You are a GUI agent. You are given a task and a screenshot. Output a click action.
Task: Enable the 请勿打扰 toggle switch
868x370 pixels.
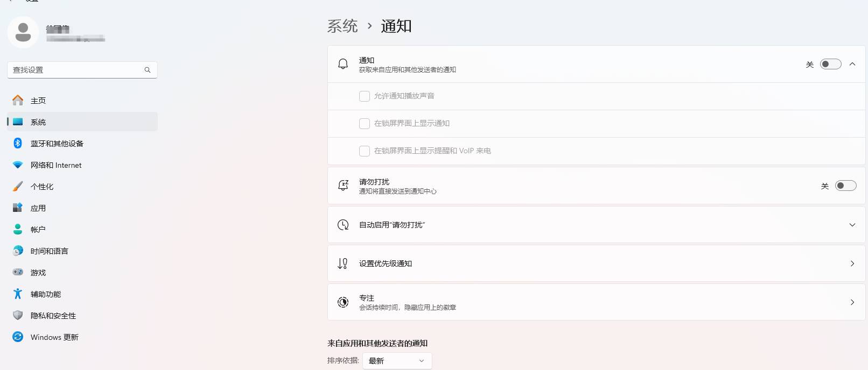tap(845, 186)
